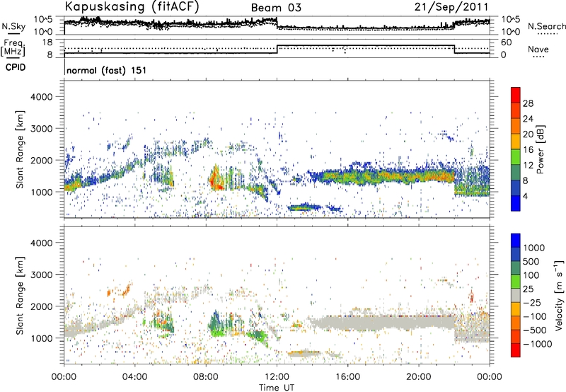The image size is (566, 392).
Task: Click the 60 tick on Nave axis
Action: [x=506, y=42]
